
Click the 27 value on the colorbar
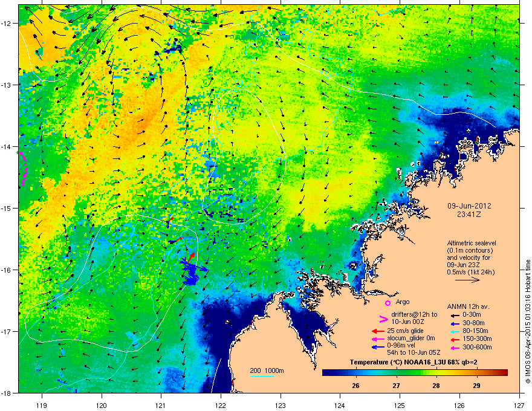396,386
